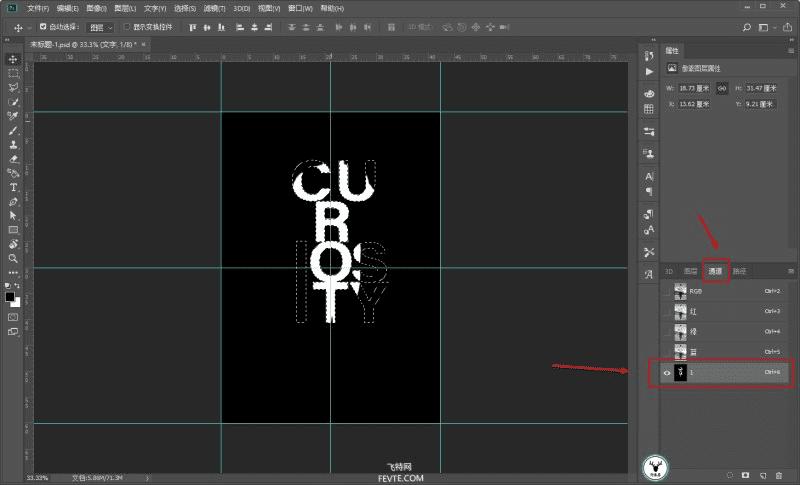Viewport: 800px width, 485px height.
Task: Reset default foreground and background colors
Action: (8, 286)
